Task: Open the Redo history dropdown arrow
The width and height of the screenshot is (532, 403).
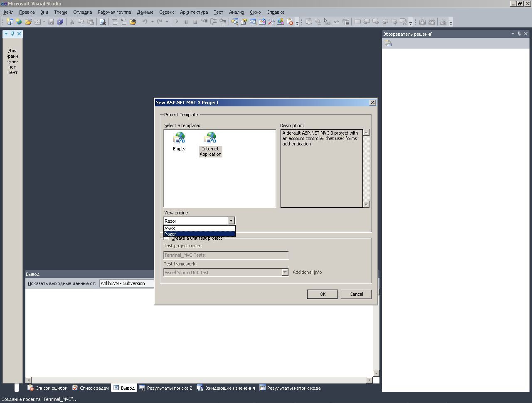Action: click(x=167, y=22)
